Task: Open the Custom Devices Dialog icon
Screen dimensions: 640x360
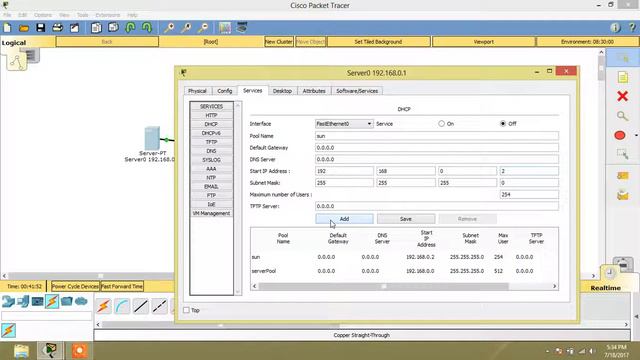Action: pyautogui.click(x=242, y=28)
